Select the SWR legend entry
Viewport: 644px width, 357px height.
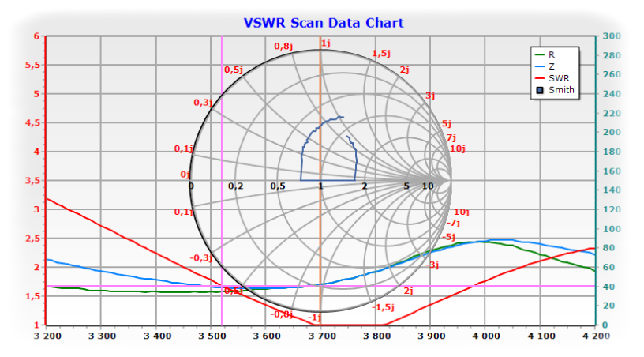pos(552,78)
